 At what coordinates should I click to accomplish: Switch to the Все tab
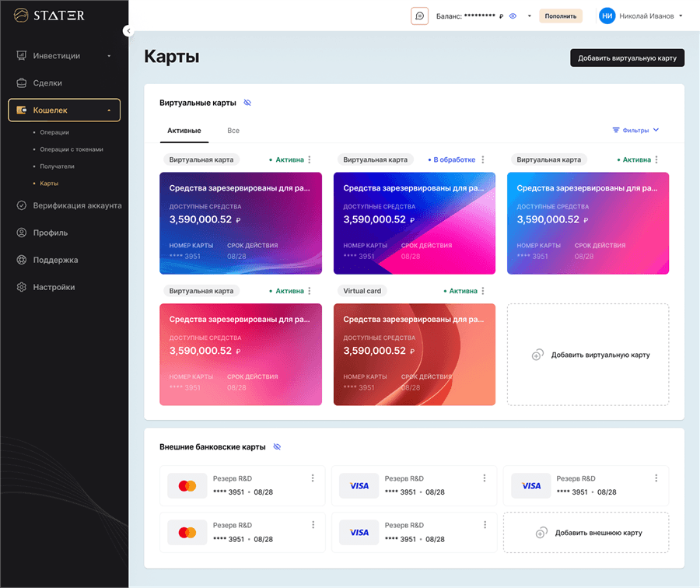[x=233, y=131]
